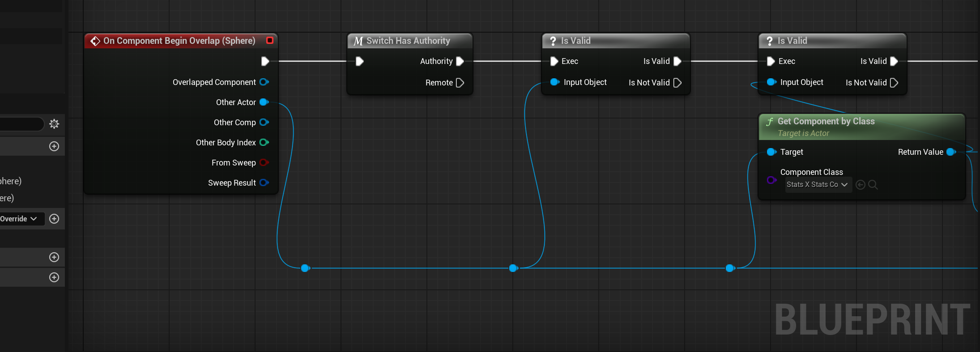Open the Override dropdown

tap(20, 219)
